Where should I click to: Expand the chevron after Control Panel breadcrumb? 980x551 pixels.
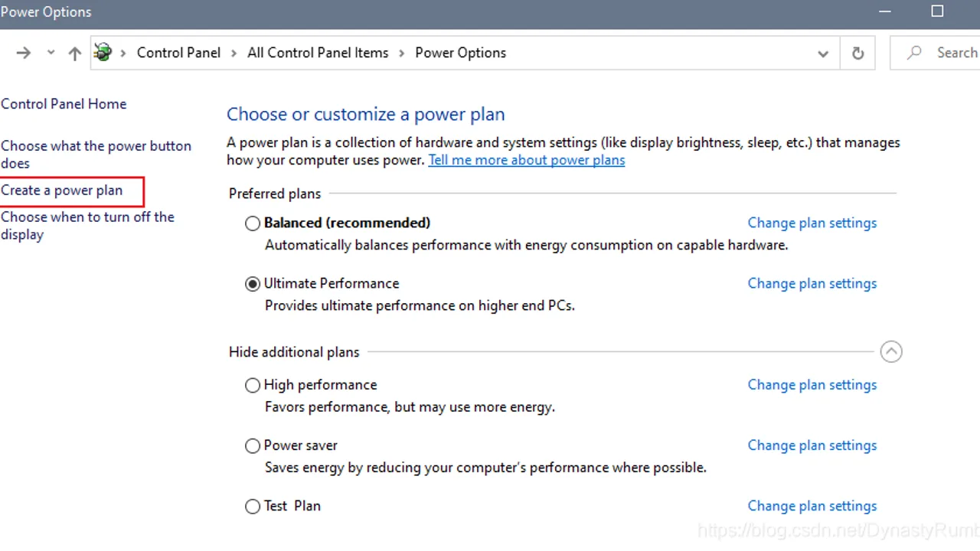point(234,53)
